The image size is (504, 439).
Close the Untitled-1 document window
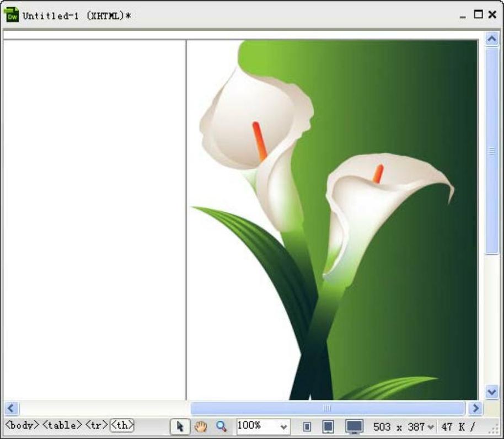tap(492, 14)
